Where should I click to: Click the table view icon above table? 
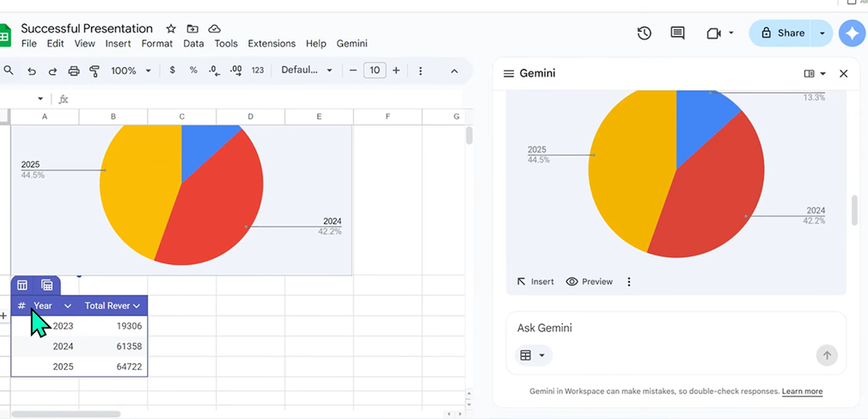(22, 286)
